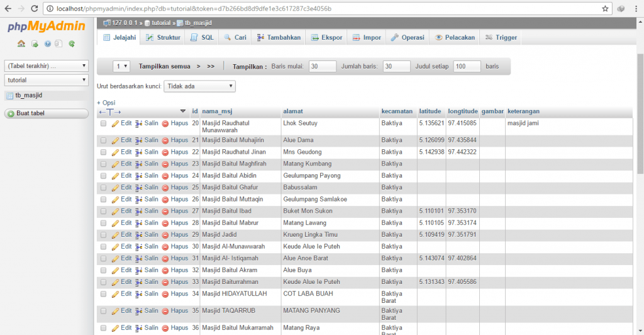Click Salin icon for row id 24
The width and height of the screenshot is (644, 335).
pyautogui.click(x=138, y=176)
